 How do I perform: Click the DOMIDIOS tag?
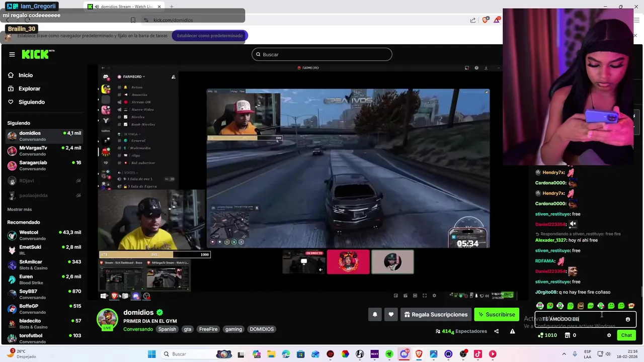coord(262,329)
